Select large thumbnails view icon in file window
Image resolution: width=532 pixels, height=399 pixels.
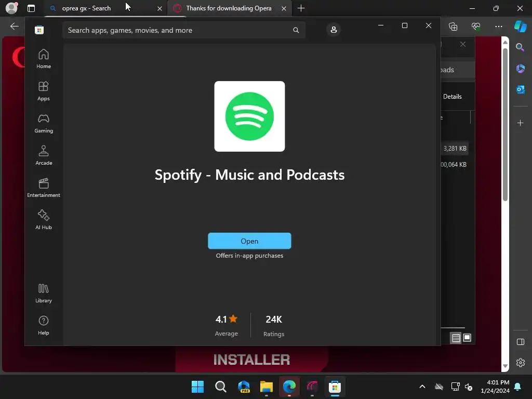[x=467, y=338]
